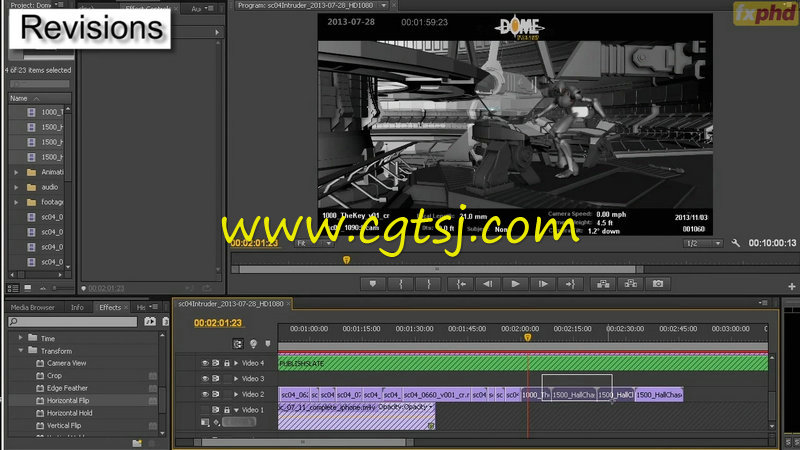Select the Vertical Flip effect
Image resolution: width=800 pixels, height=450 pixels.
click(x=64, y=426)
